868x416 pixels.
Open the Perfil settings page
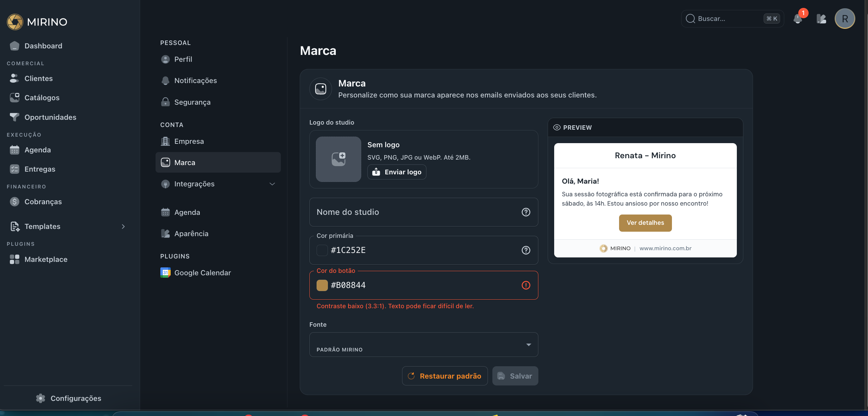(x=218, y=59)
